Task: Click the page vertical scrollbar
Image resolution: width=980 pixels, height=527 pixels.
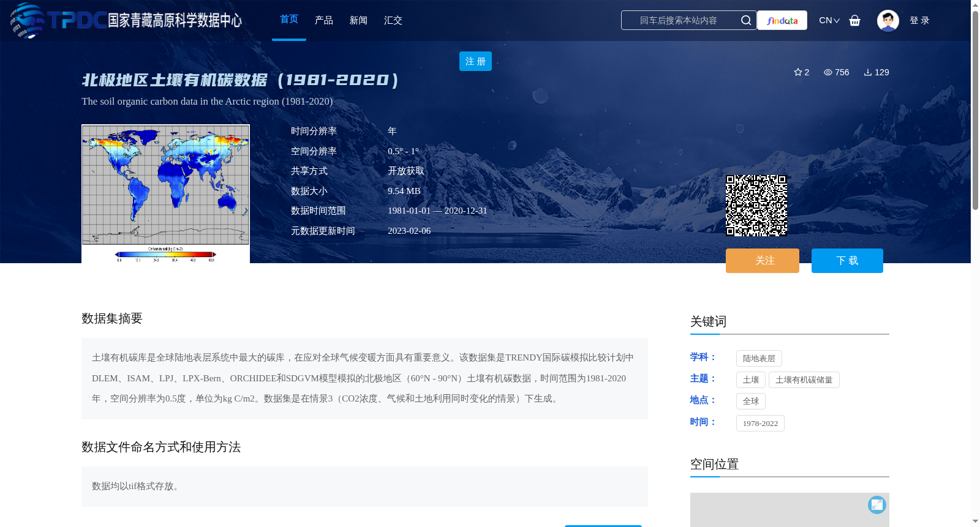Action: [975, 110]
